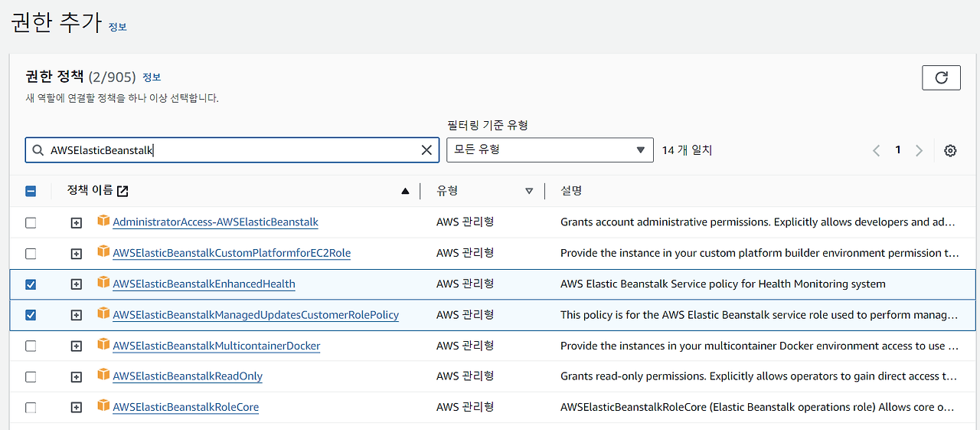980x430 pixels.
Task: Open AWSElasticBeanstalkMulticontainerDocker policy link
Action: (216, 346)
